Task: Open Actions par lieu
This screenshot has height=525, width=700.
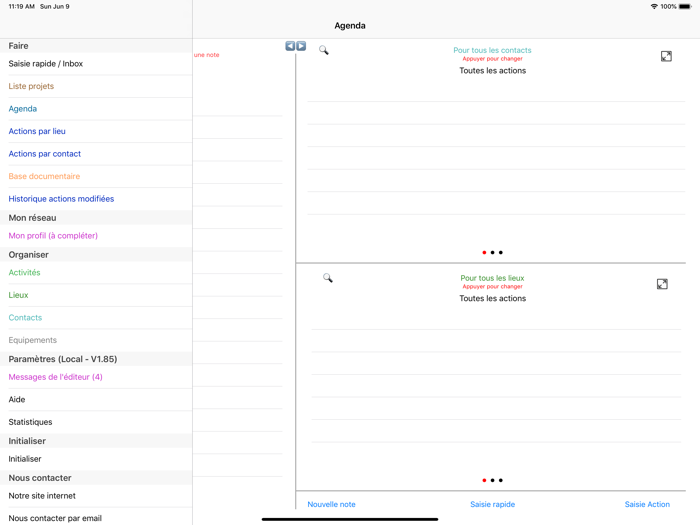Action: (96, 131)
